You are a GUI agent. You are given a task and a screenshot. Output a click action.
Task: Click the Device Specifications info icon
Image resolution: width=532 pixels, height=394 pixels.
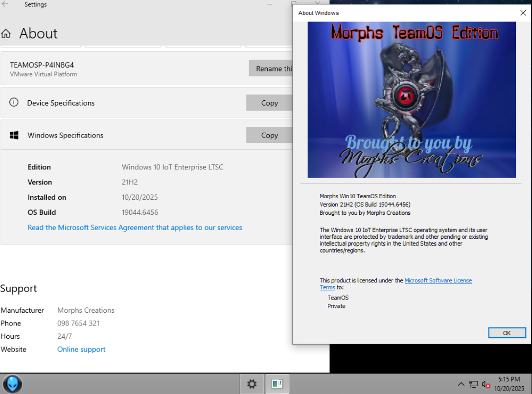click(14, 102)
